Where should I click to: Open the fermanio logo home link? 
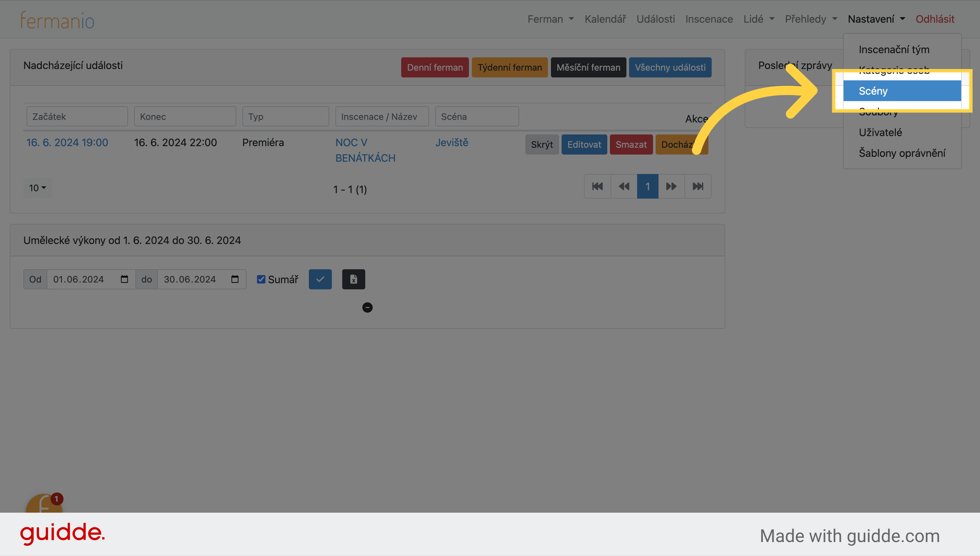[57, 20]
